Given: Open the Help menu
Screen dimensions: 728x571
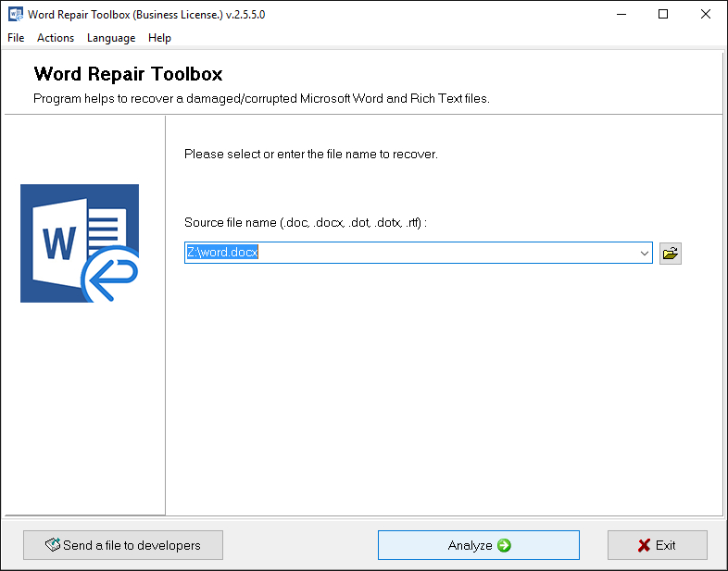Looking at the screenshot, I should tap(159, 38).
